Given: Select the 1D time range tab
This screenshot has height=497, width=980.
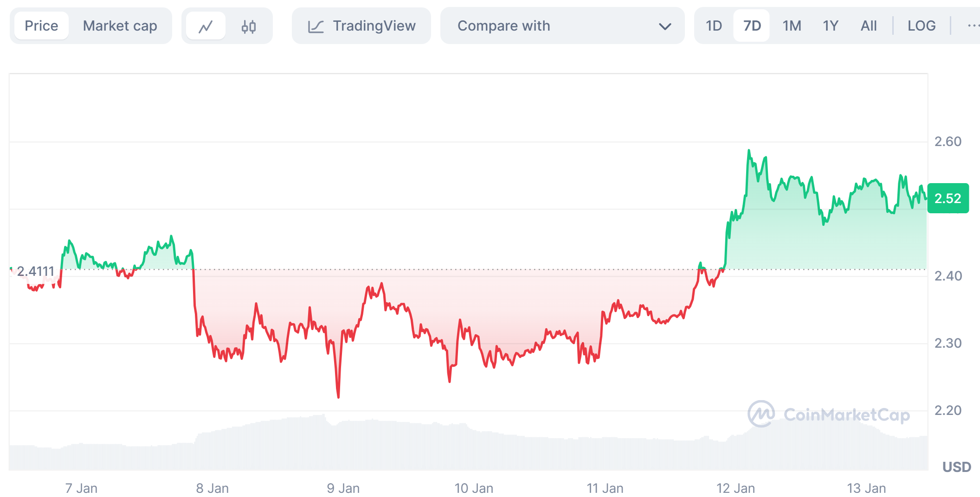Looking at the screenshot, I should coord(714,26).
